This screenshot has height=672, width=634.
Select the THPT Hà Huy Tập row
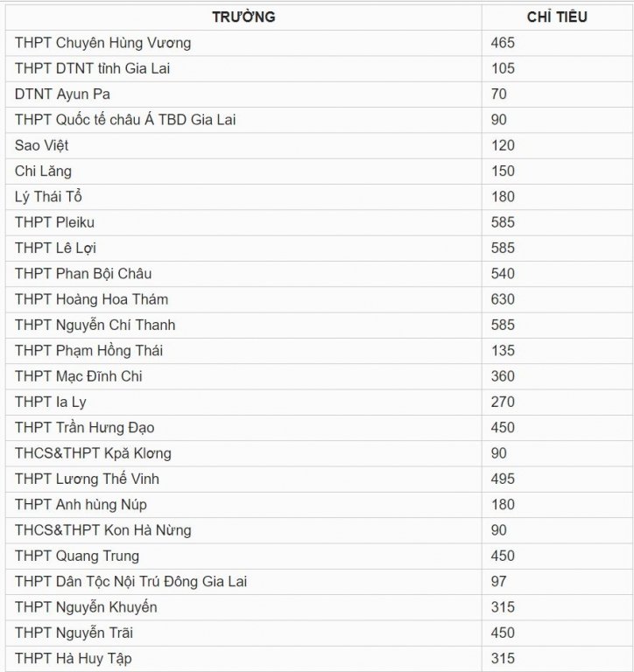[317, 659]
